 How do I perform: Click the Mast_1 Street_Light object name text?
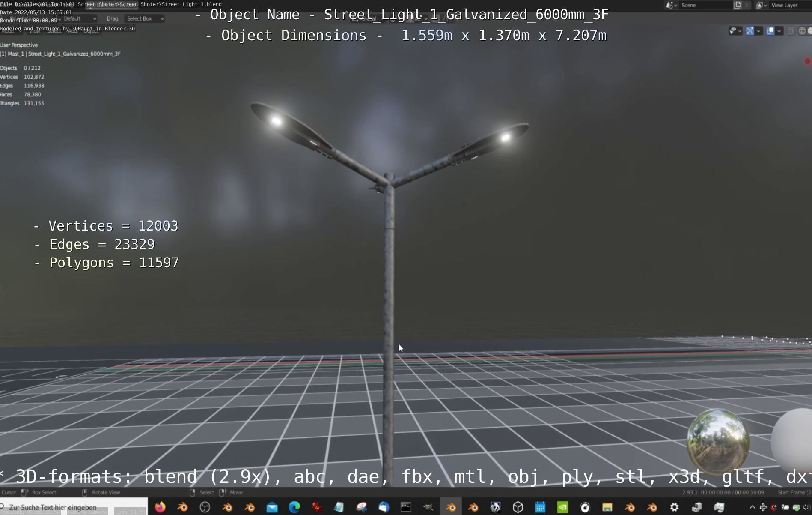60,54
